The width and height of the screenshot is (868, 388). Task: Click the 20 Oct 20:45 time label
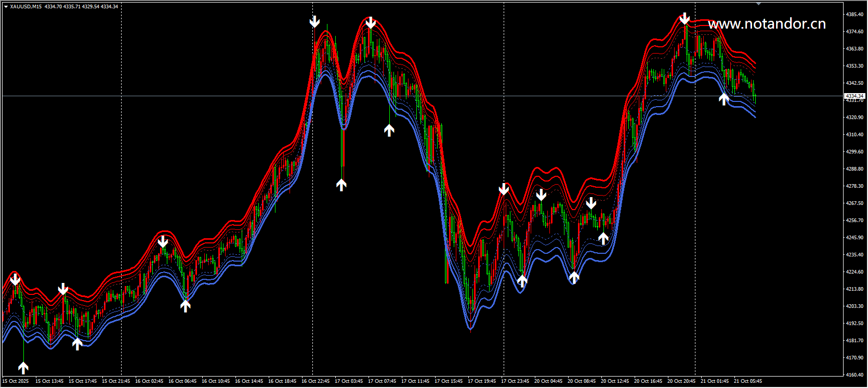click(681, 381)
